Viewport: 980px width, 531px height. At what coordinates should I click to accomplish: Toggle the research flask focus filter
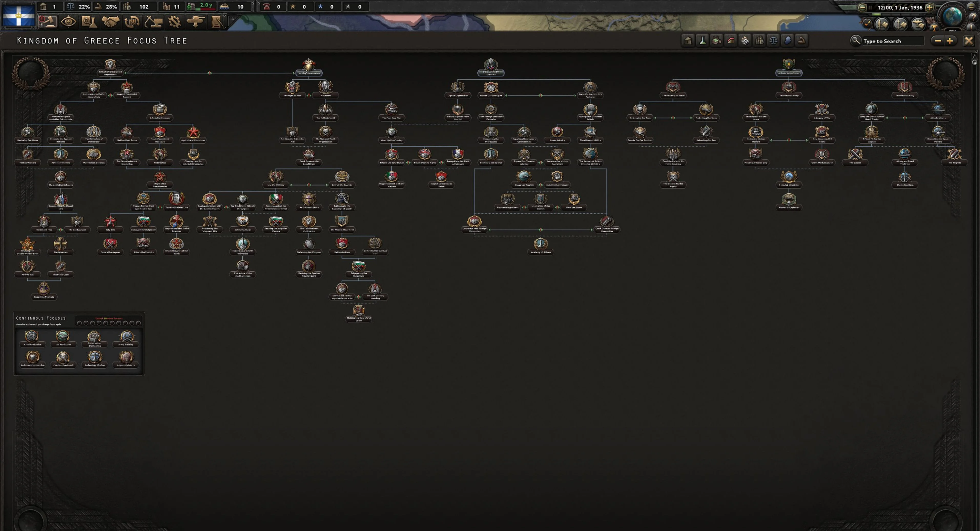click(x=702, y=41)
